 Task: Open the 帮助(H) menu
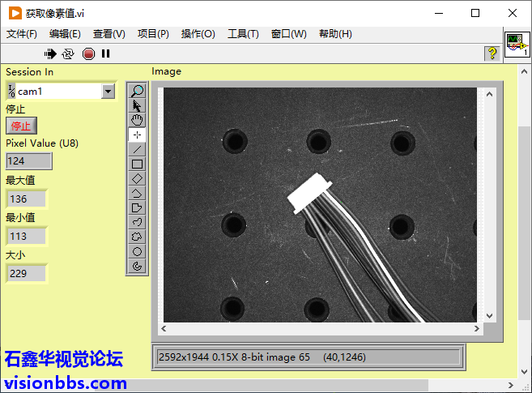tap(335, 33)
